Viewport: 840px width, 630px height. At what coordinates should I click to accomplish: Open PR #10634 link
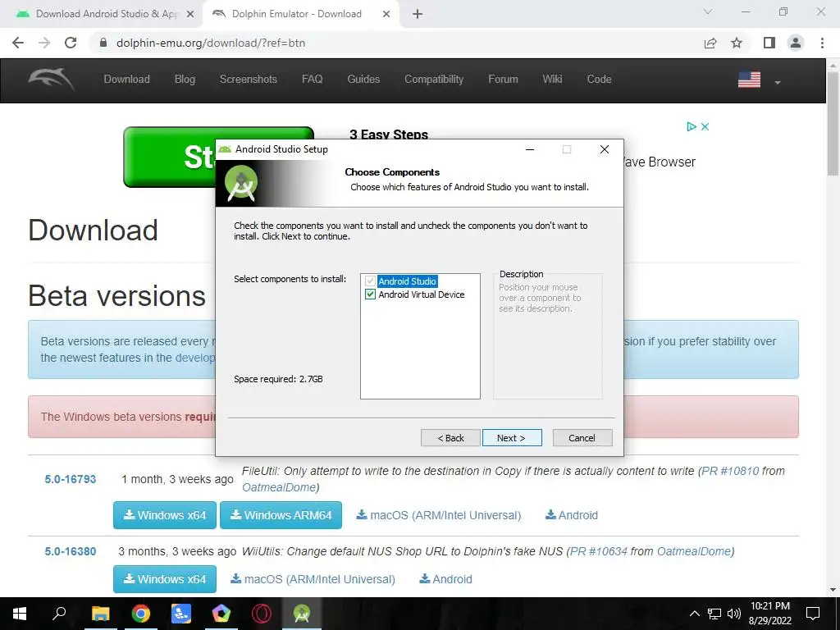(x=598, y=551)
